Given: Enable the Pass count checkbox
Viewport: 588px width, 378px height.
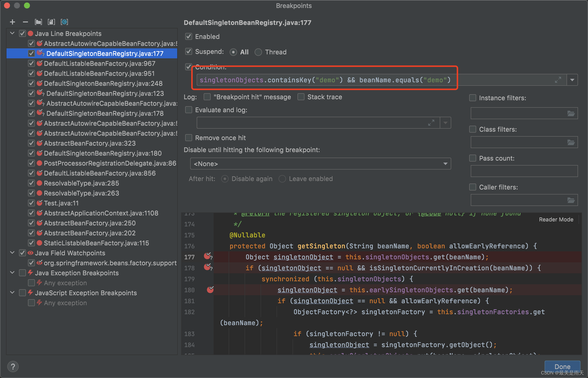Looking at the screenshot, I should coord(473,158).
